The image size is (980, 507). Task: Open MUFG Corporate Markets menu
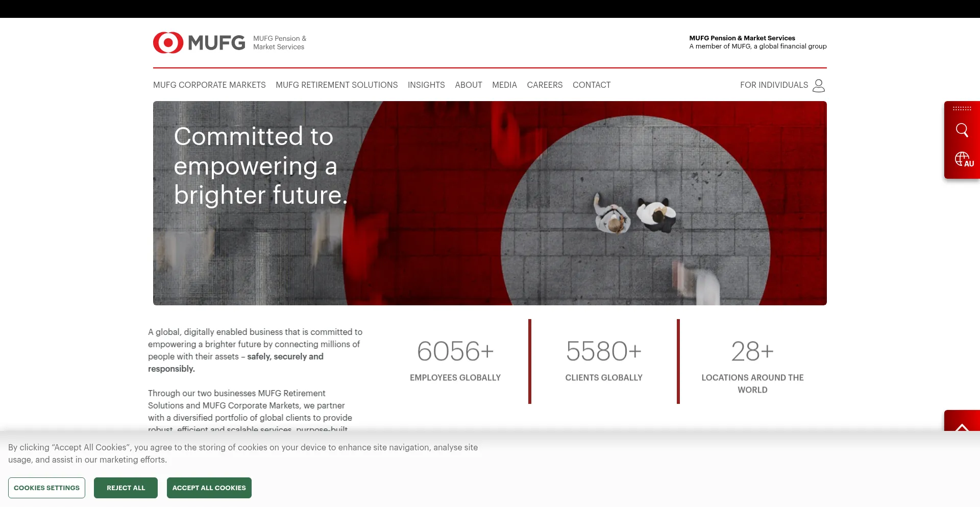pyautogui.click(x=209, y=85)
